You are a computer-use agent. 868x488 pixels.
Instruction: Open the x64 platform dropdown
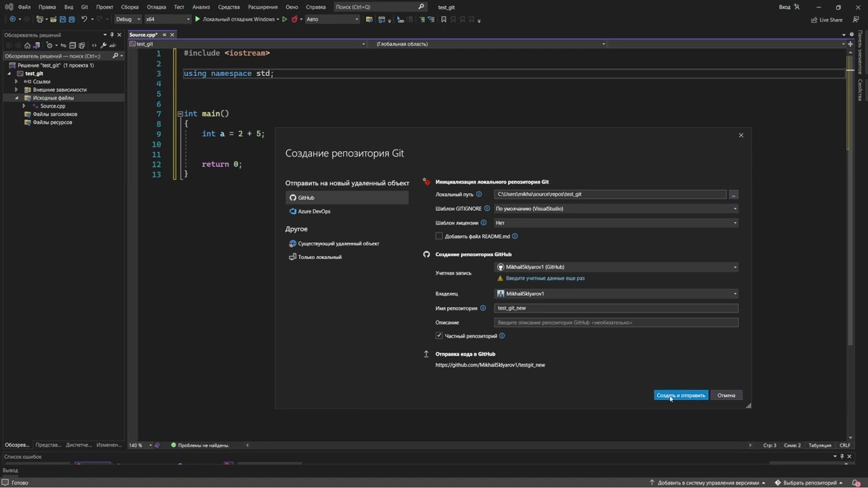[x=167, y=19]
